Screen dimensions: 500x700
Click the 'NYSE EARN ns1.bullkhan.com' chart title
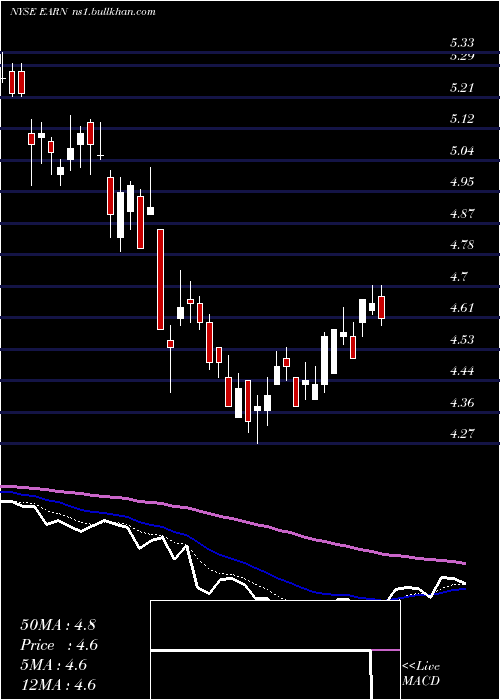[83, 12]
